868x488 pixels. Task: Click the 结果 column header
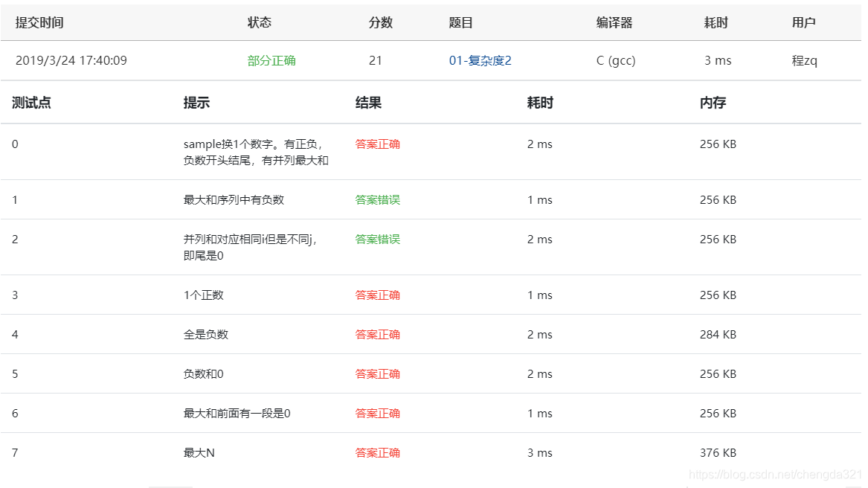[368, 103]
